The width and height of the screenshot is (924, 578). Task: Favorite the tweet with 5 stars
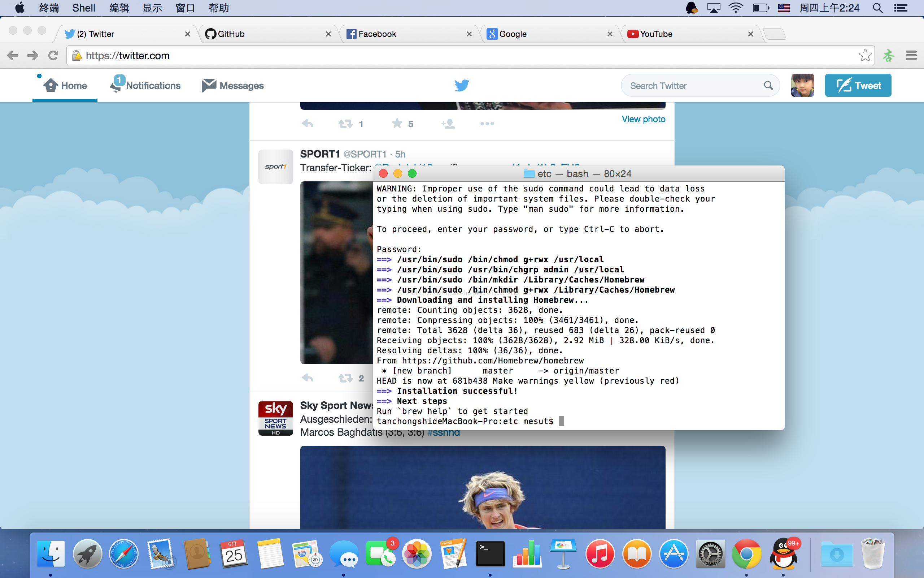coord(397,123)
